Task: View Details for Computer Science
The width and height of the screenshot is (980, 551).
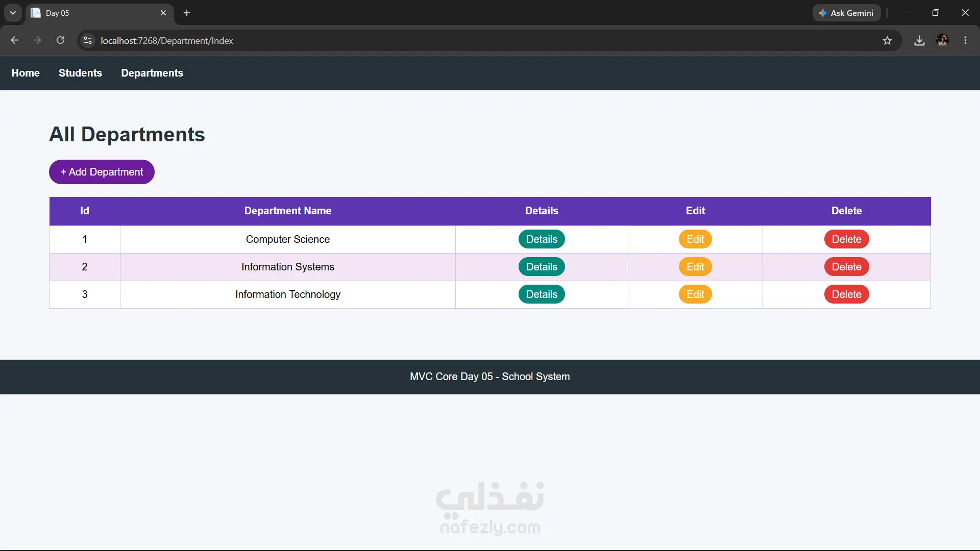Action: point(542,239)
